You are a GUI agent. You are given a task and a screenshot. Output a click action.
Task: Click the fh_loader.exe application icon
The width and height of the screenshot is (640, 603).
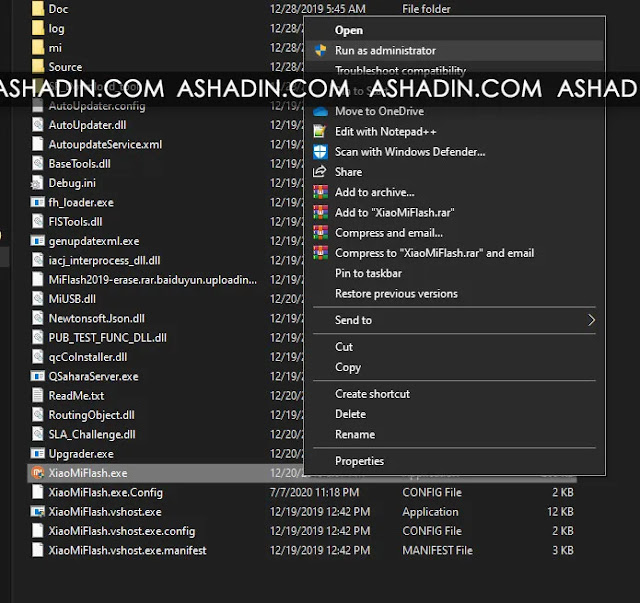(38, 202)
